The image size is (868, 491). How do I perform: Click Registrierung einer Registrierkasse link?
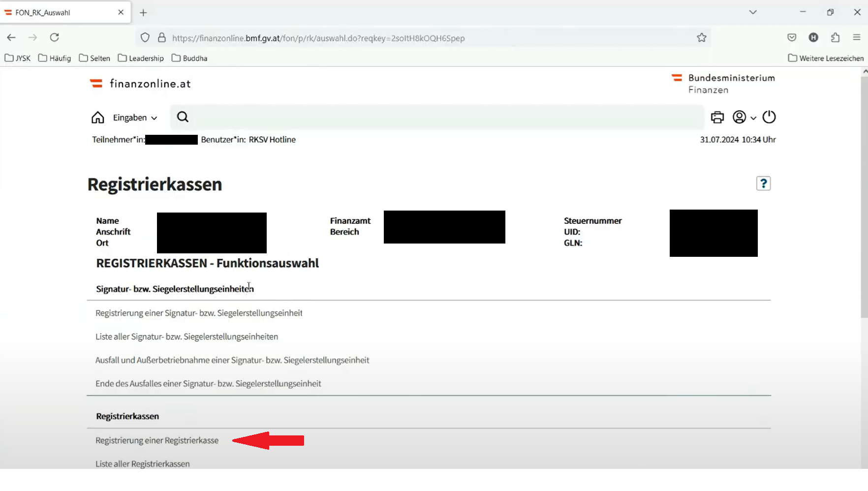(x=157, y=440)
